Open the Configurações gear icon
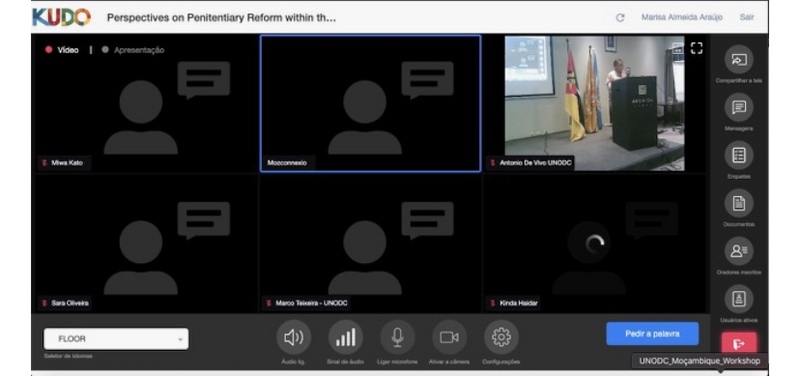Image resolution: width=800 pixels, height=376 pixels. [501, 337]
